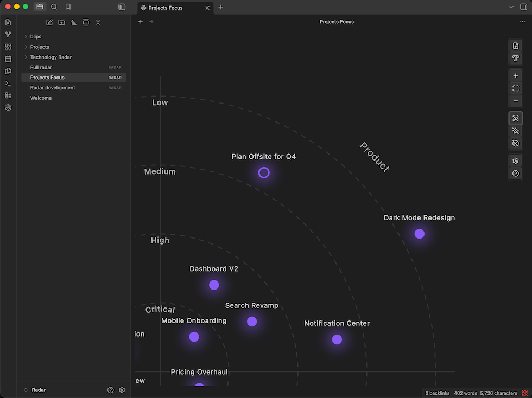This screenshot has width=532, height=398.
Task: Fit radar to screen
Action: 515,88
